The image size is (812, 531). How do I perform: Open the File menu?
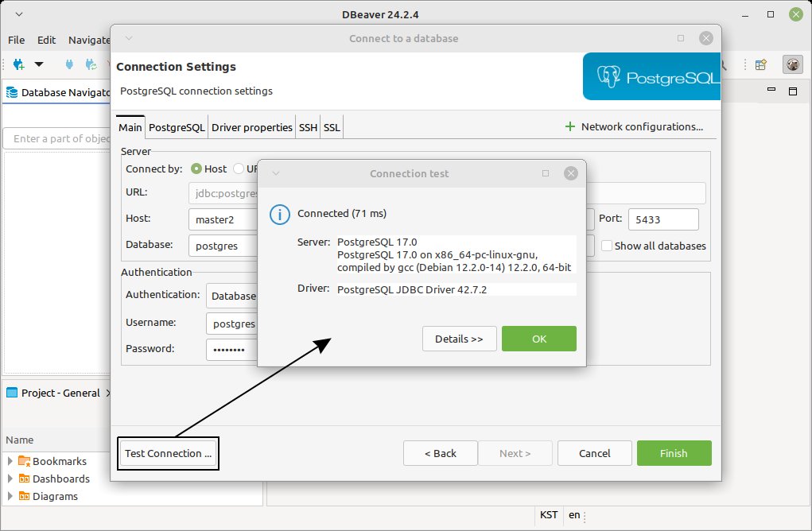click(17, 40)
